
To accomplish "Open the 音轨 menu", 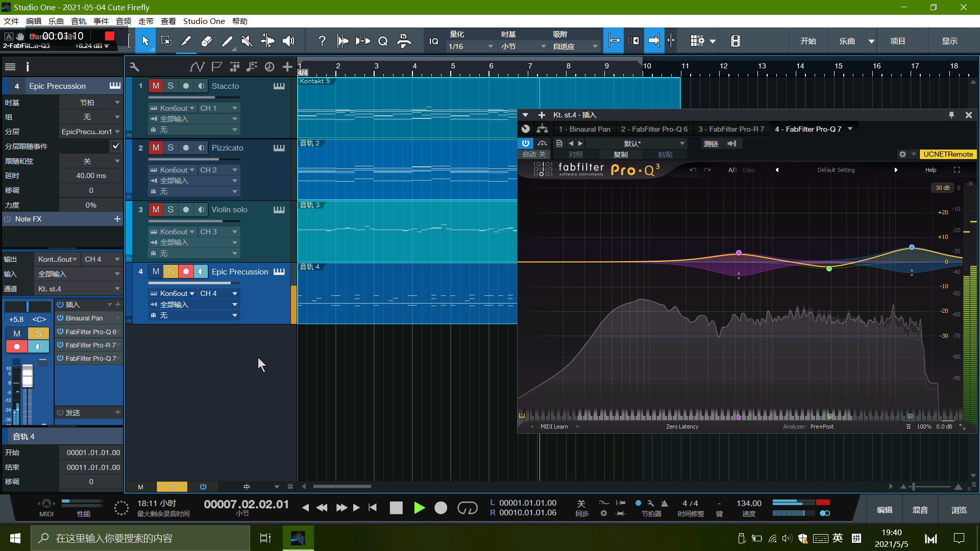I will (x=79, y=21).
